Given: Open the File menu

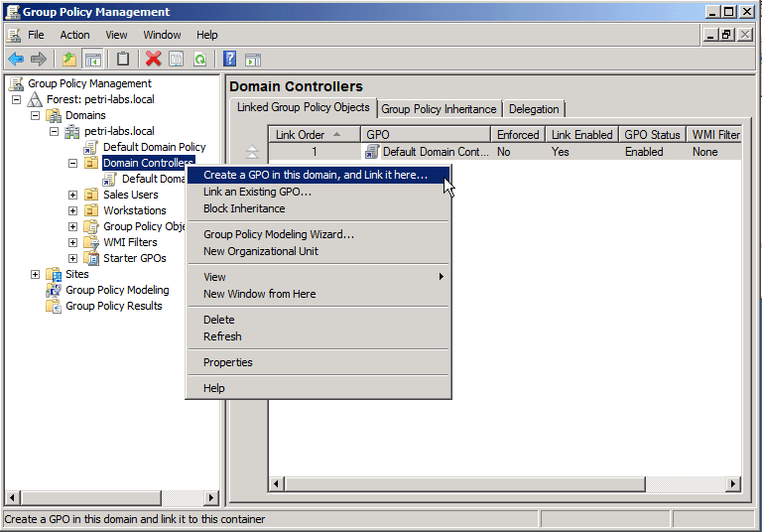Looking at the screenshot, I should [36, 35].
